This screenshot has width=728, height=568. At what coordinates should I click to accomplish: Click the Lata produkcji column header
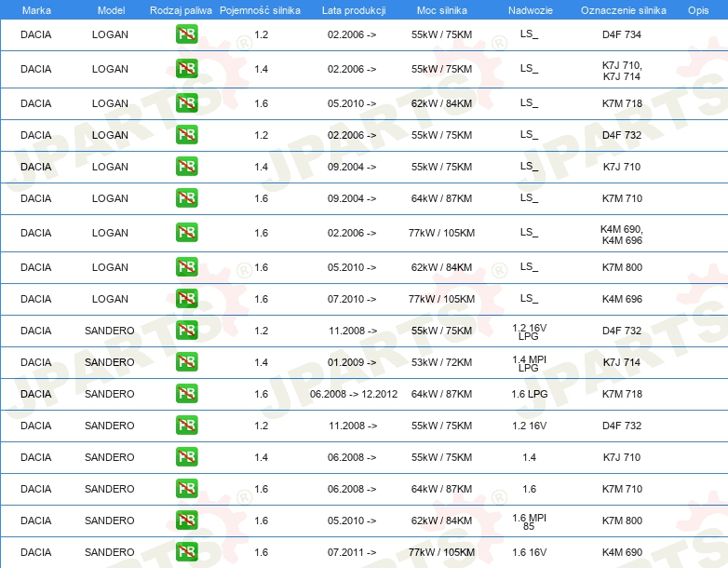click(x=354, y=10)
